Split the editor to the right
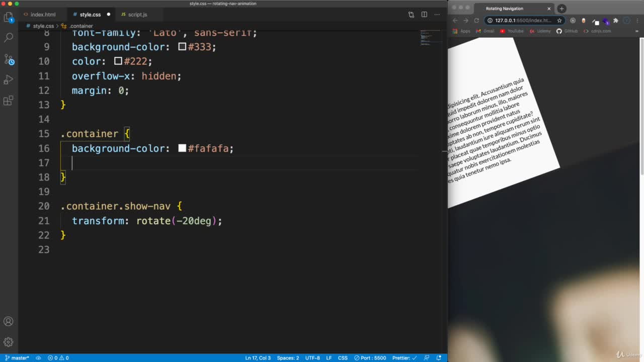Screen dimensions: 644x362 tap(424, 15)
